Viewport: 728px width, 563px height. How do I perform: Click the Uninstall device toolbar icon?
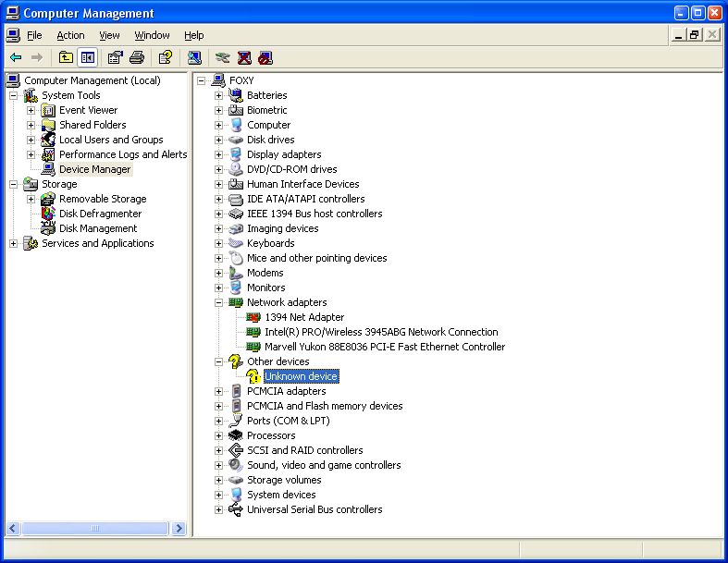244,57
